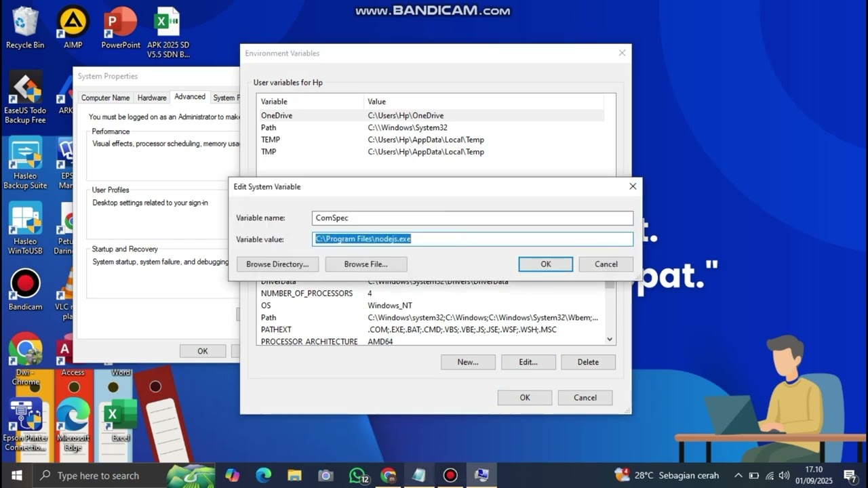Click the taskbar search box

(x=123, y=475)
